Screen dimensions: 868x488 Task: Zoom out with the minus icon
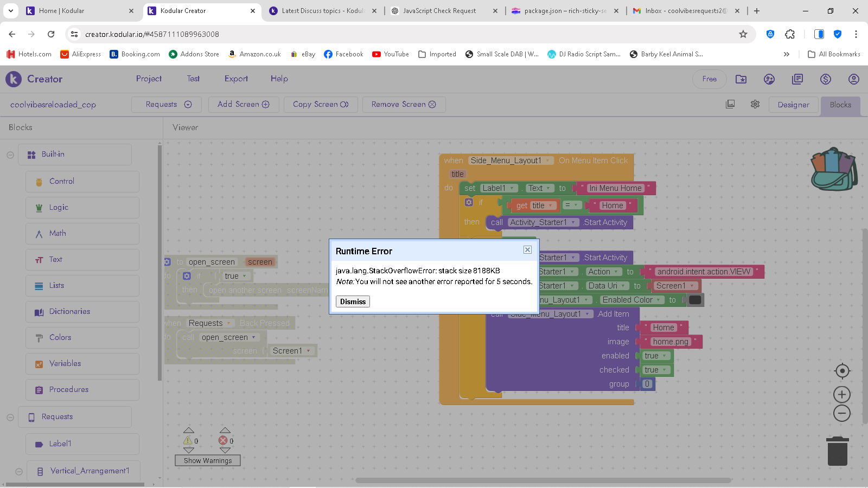tap(842, 414)
